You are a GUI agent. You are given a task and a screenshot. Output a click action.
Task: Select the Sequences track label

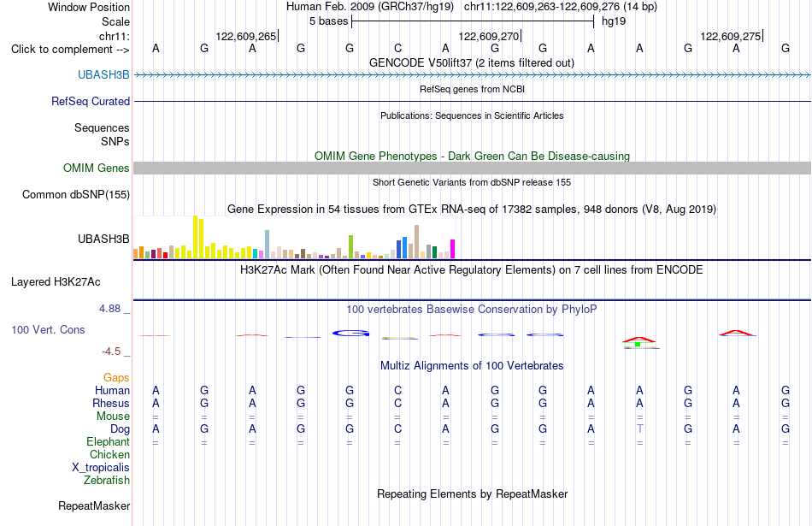click(102, 127)
